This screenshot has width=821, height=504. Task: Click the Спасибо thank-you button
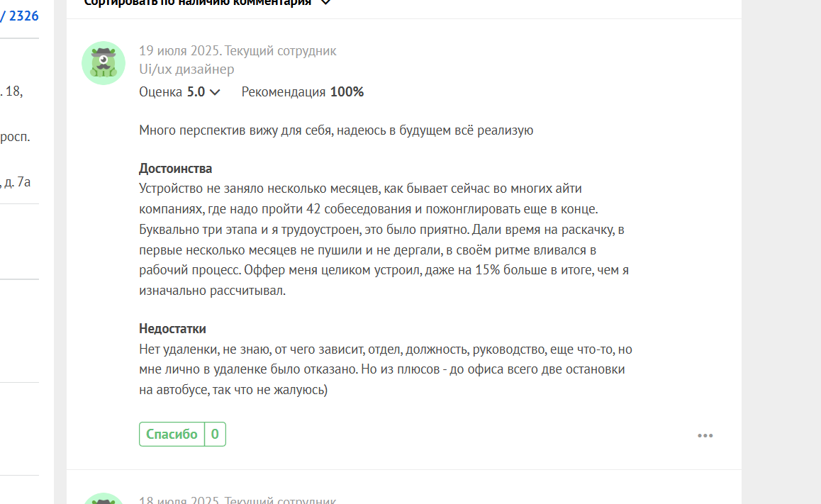[x=172, y=434]
